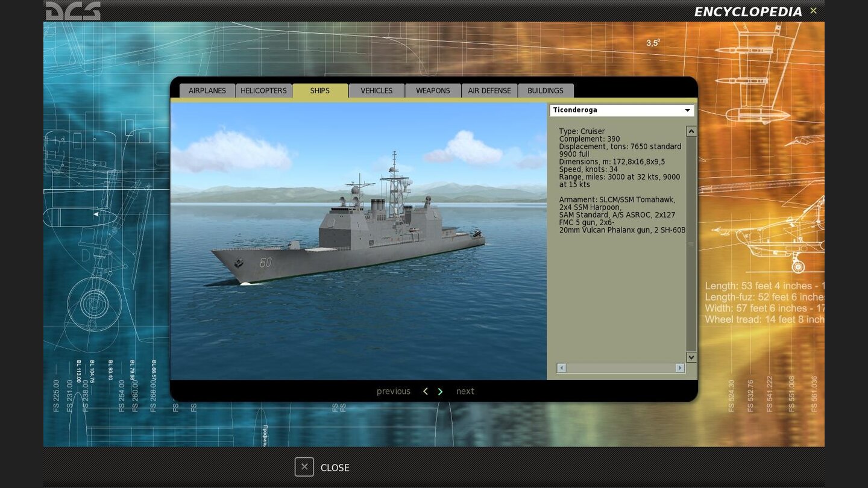Close the Encyclopedia with the top X
The height and width of the screenshot is (488, 868).
(813, 11)
